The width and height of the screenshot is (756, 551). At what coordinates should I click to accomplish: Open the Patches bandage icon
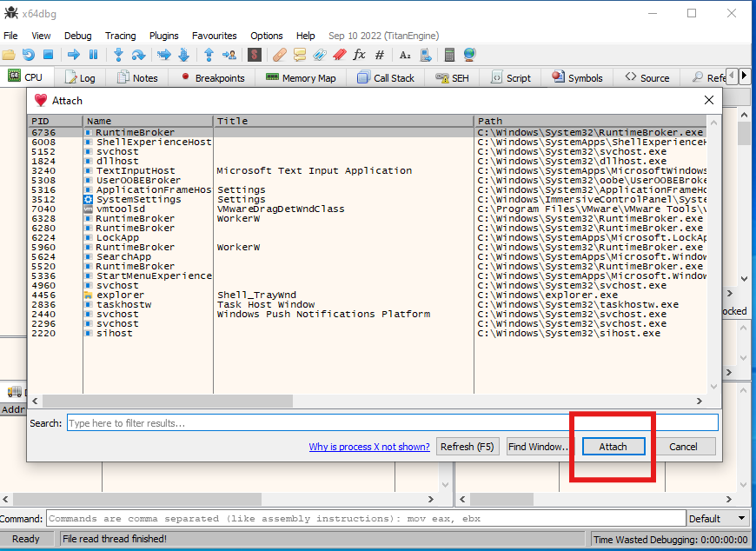[280, 55]
